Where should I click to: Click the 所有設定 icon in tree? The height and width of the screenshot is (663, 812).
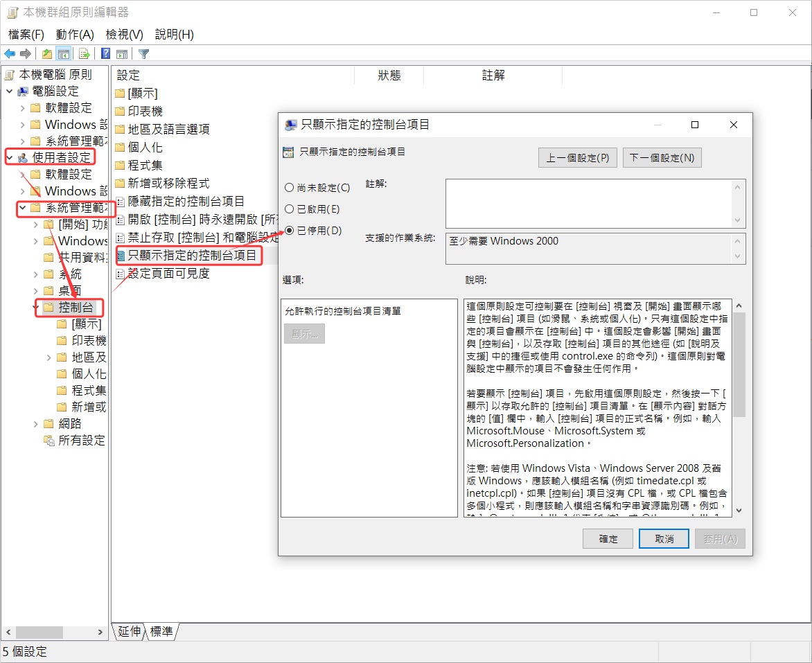pos(49,441)
